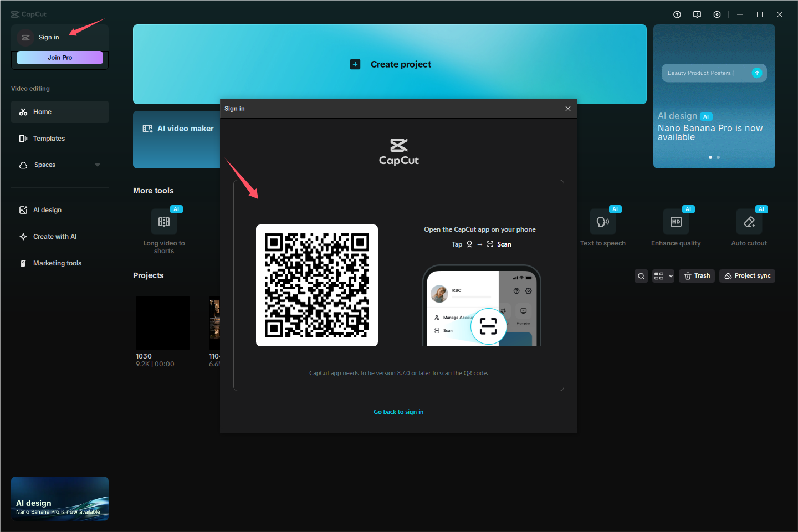The image size is (798, 532).
Task: Open the project view layout dropdown
Action: tap(663, 275)
